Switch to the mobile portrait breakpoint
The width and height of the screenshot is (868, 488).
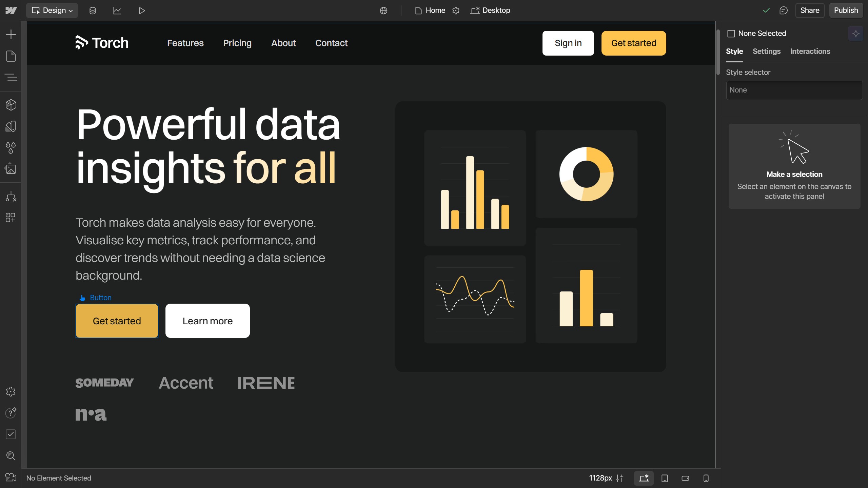click(x=706, y=478)
